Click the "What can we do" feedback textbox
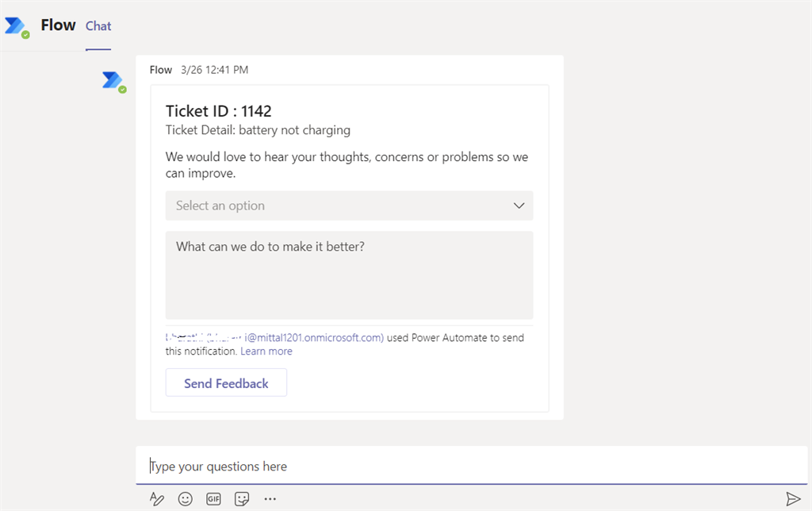Image resolution: width=812 pixels, height=511 pixels. [349, 275]
